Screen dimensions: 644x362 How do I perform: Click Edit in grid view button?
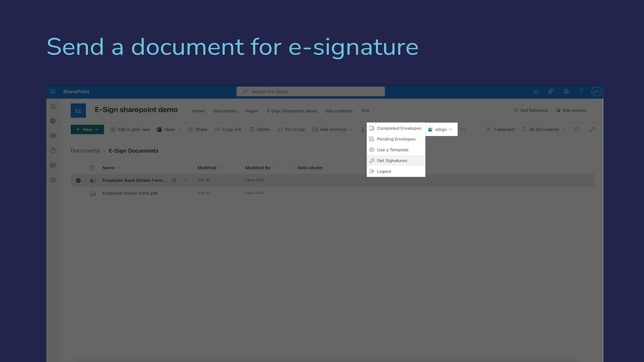pyautogui.click(x=130, y=130)
